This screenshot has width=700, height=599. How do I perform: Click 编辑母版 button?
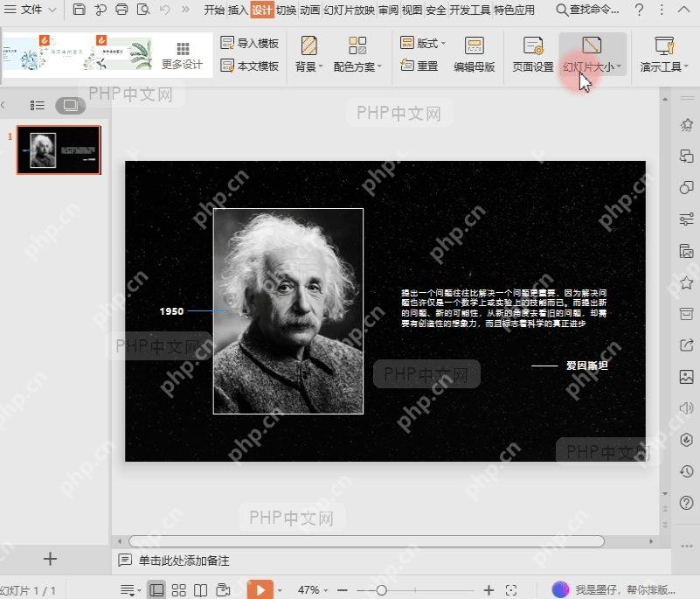tap(475, 54)
